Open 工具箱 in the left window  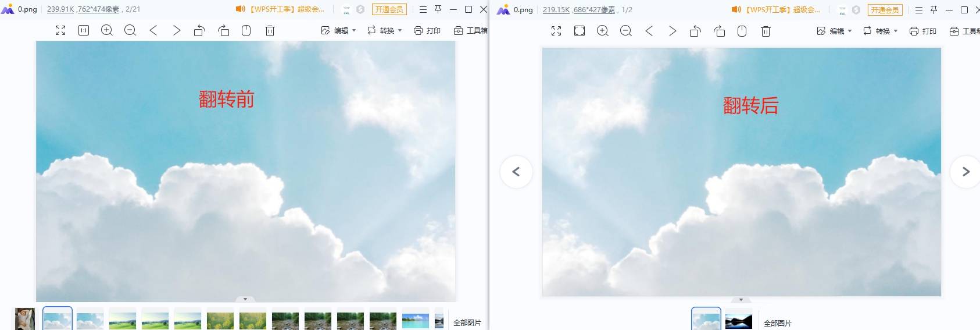pos(471,30)
